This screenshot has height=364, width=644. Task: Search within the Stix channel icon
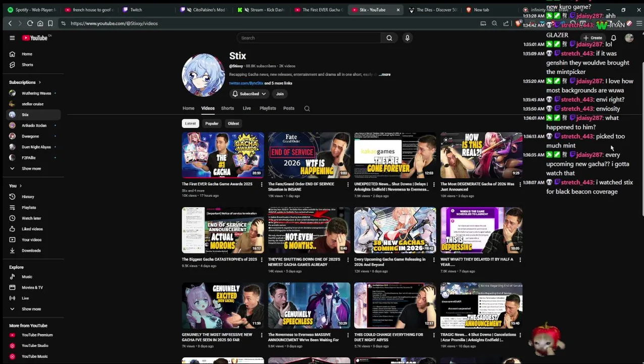307,108
